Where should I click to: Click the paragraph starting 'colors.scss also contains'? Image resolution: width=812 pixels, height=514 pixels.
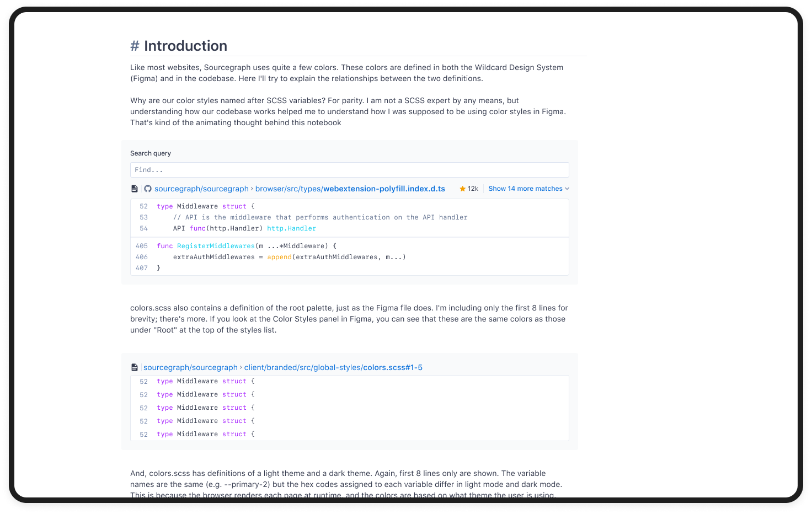(x=349, y=319)
